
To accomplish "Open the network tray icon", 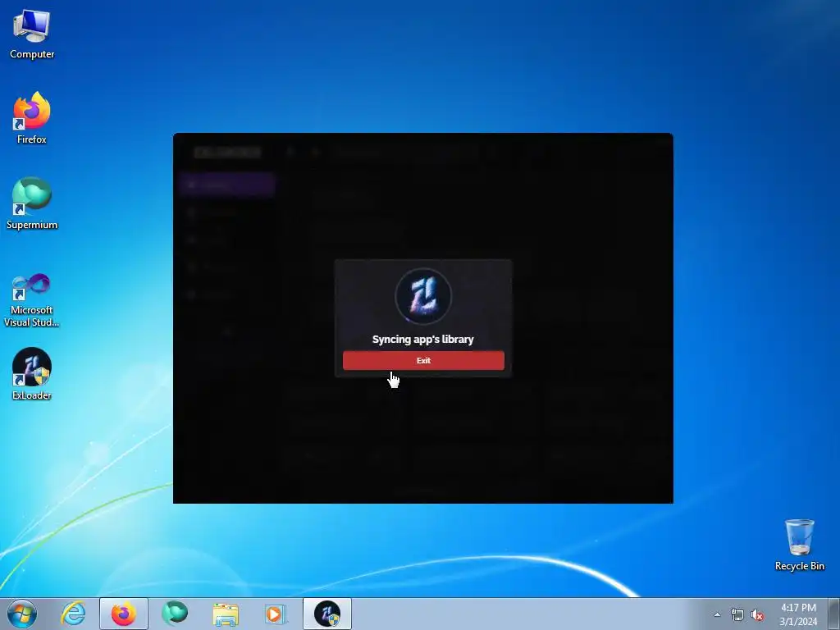I will click(737, 614).
